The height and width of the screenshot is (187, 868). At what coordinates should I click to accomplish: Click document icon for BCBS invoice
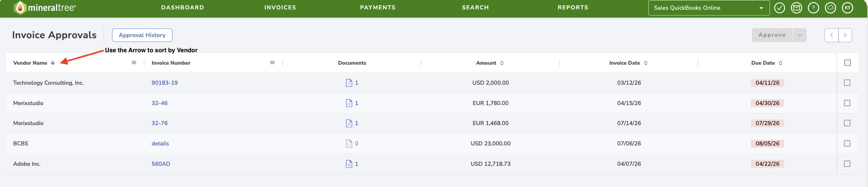(x=349, y=144)
